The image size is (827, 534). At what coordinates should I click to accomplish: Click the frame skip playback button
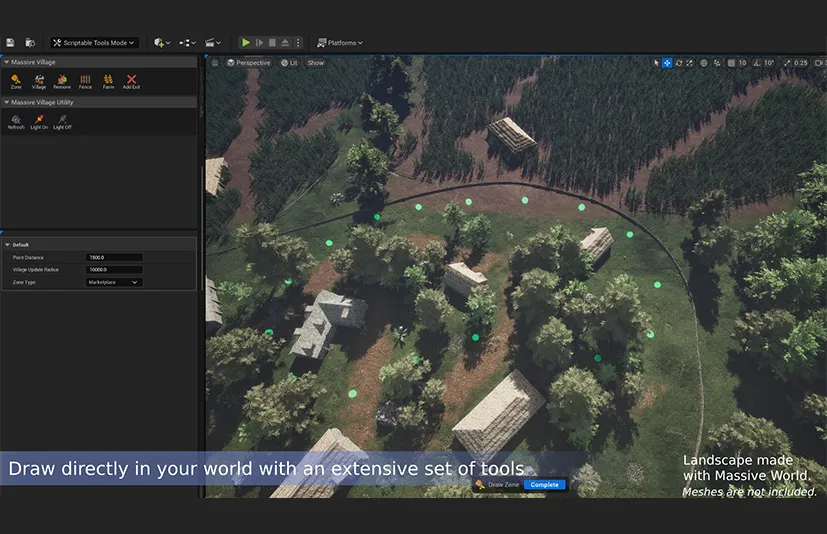point(259,43)
